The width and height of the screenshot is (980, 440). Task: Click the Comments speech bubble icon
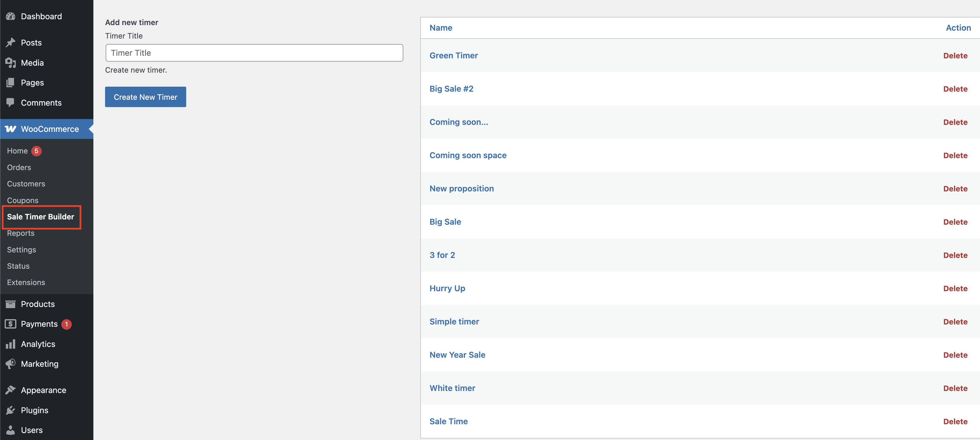pyautogui.click(x=11, y=102)
